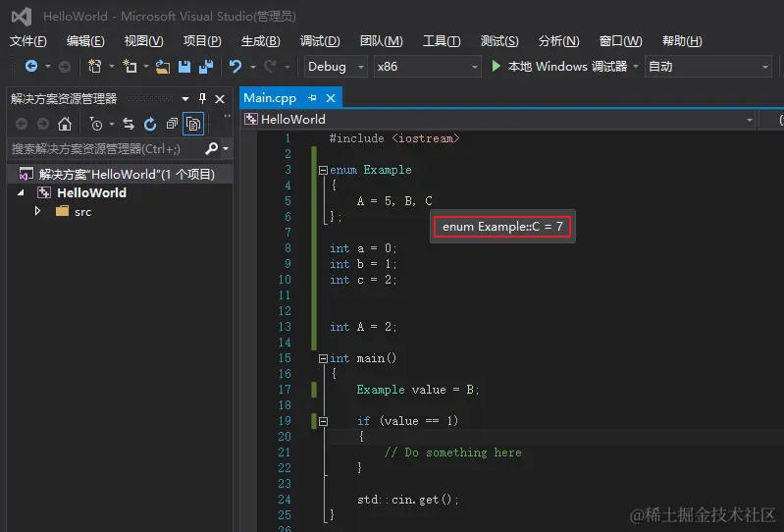Close the Main.cpp tab
Viewport: 784px width, 532px height.
pyautogui.click(x=331, y=98)
